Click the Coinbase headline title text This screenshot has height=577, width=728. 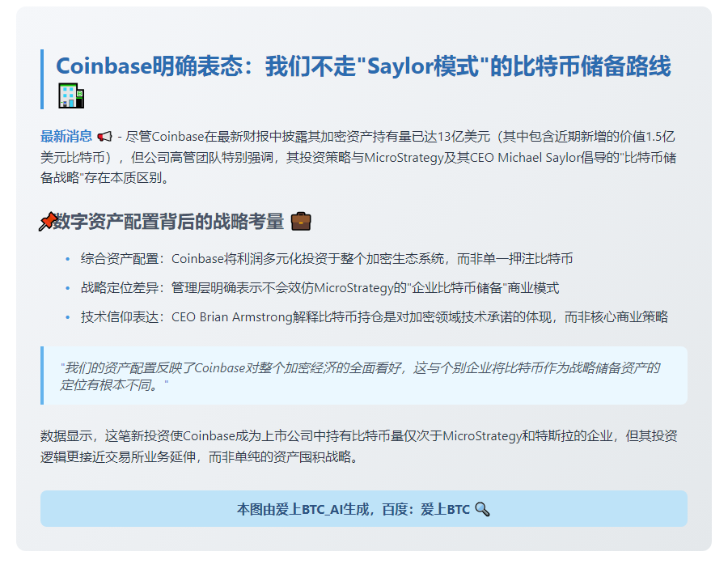362,66
